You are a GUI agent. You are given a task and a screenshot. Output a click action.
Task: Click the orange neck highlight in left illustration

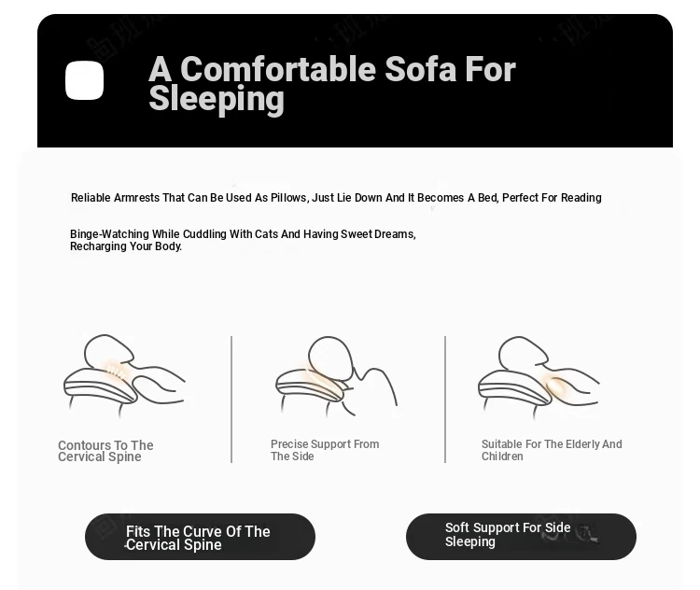(x=115, y=371)
